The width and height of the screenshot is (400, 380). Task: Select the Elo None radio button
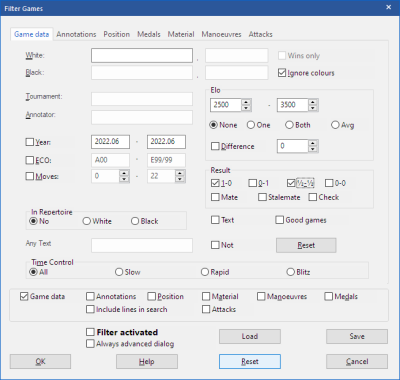[214, 125]
